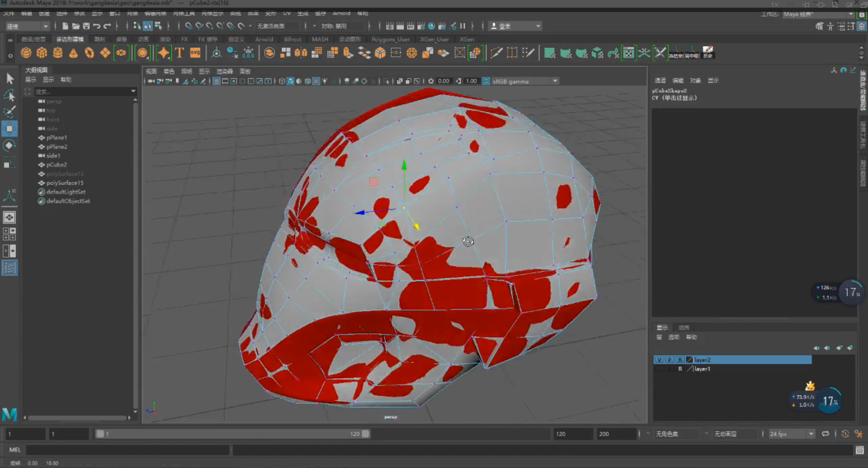Toggle P playback box of layer2
868x468 pixels.
670,359
